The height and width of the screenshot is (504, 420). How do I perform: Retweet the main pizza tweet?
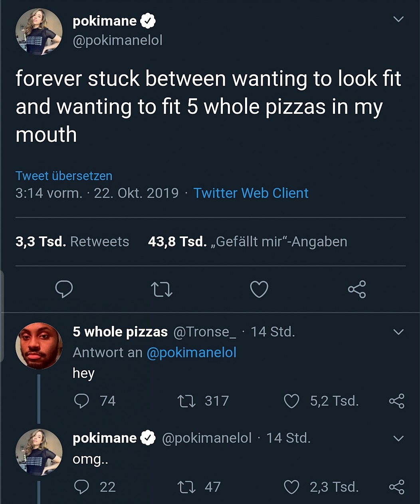point(162,290)
